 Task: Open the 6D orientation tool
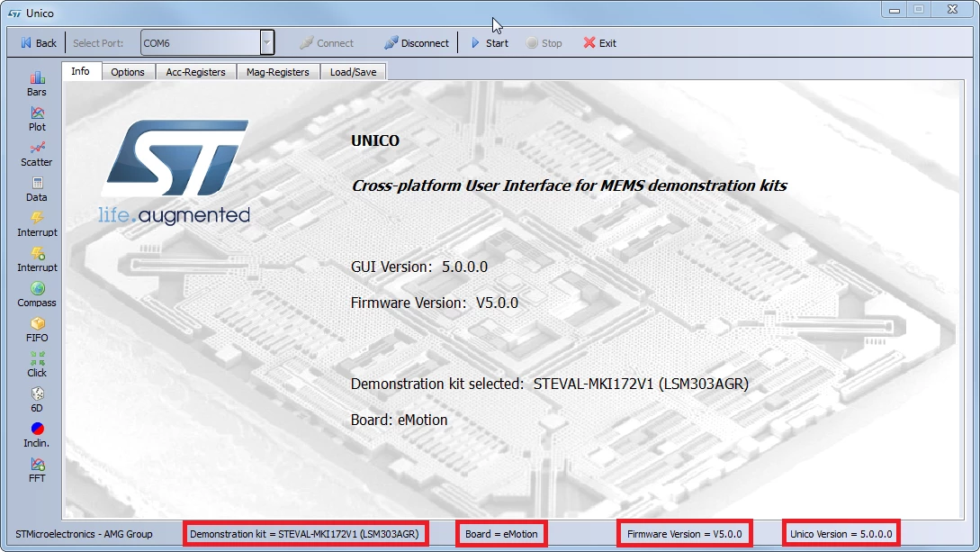click(x=36, y=400)
